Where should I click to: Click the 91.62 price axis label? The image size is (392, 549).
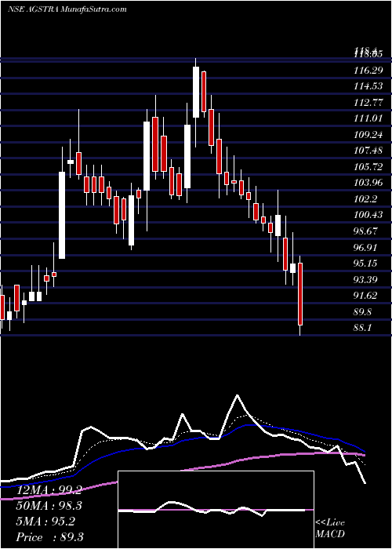(366, 296)
